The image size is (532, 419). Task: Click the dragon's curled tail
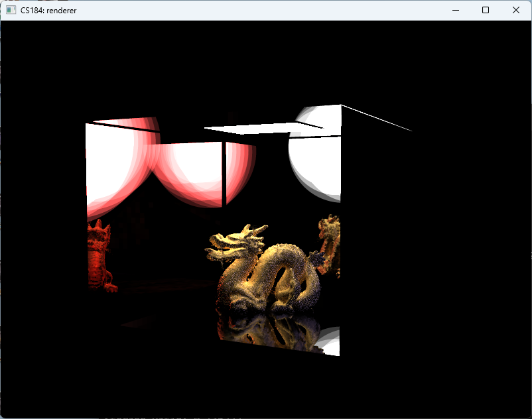pyautogui.click(x=305, y=278)
